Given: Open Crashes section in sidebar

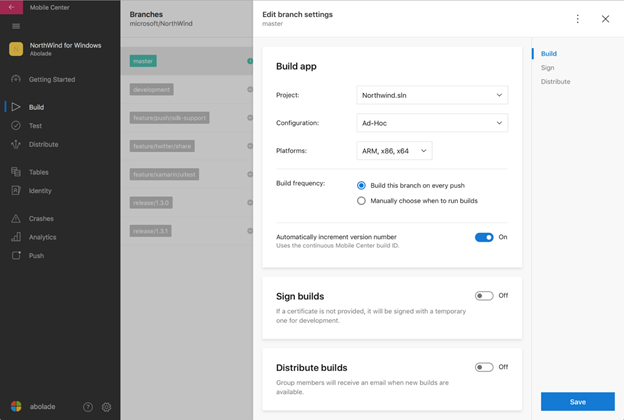Looking at the screenshot, I should [41, 218].
